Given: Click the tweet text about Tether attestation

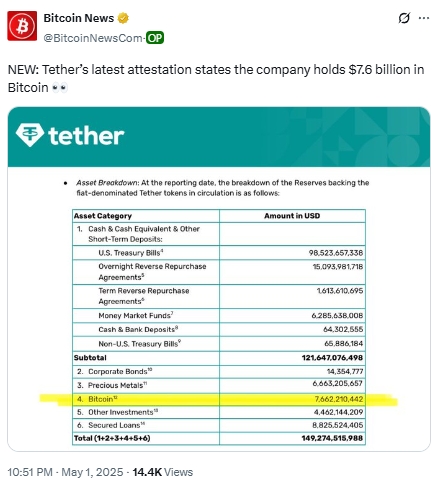Looking at the screenshot, I should [x=216, y=79].
